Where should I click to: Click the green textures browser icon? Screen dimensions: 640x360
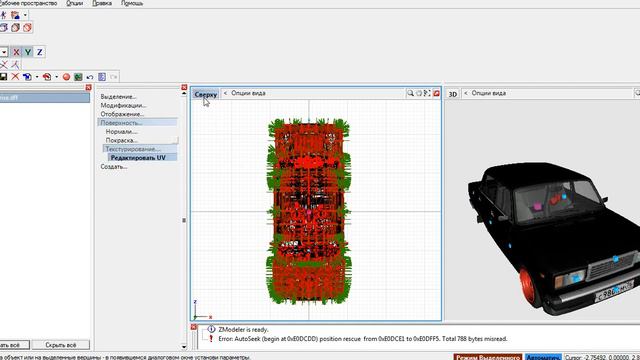pyautogui.click(x=78, y=77)
